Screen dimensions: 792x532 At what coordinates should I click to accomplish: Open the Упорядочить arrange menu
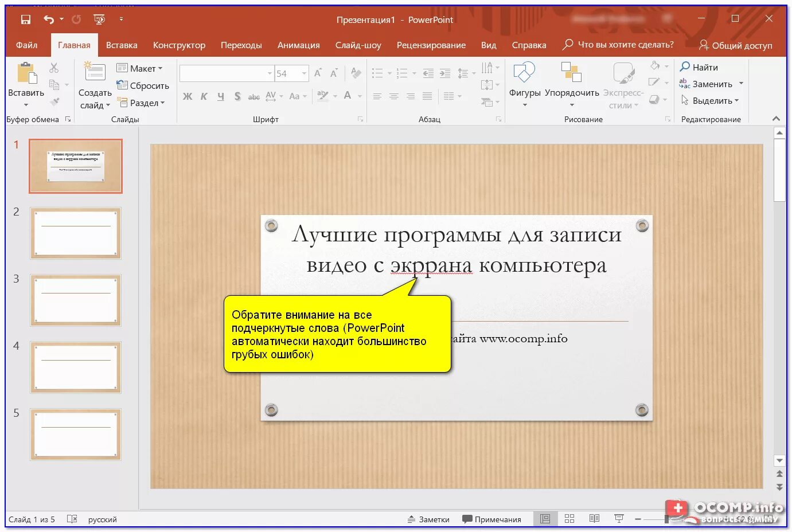click(x=572, y=85)
